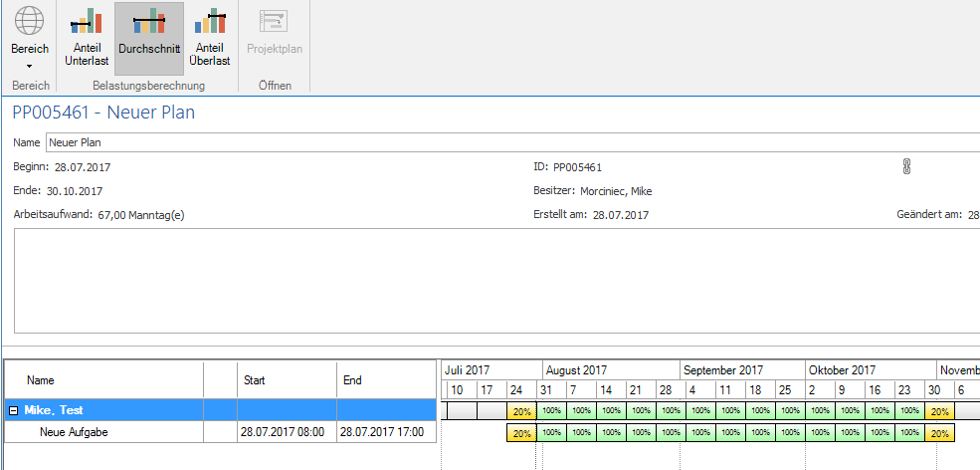Click the September 2017 timeline header

coord(722,370)
